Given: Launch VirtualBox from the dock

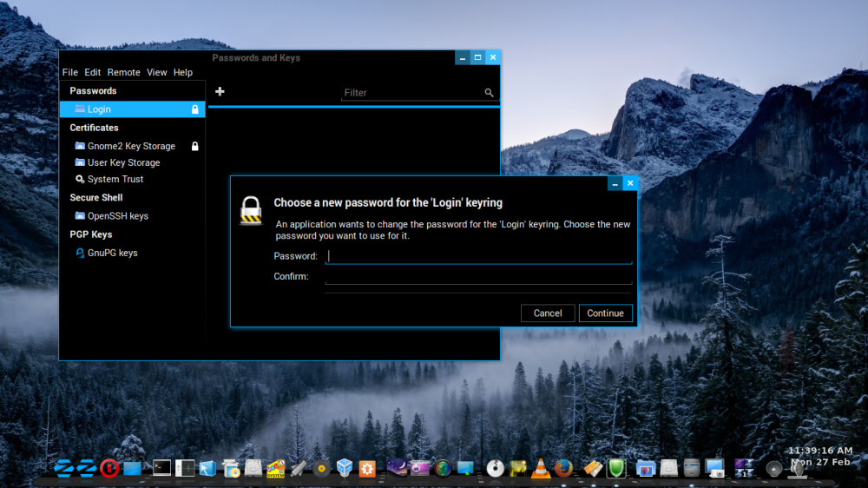Looking at the screenshot, I should point(345,469).
